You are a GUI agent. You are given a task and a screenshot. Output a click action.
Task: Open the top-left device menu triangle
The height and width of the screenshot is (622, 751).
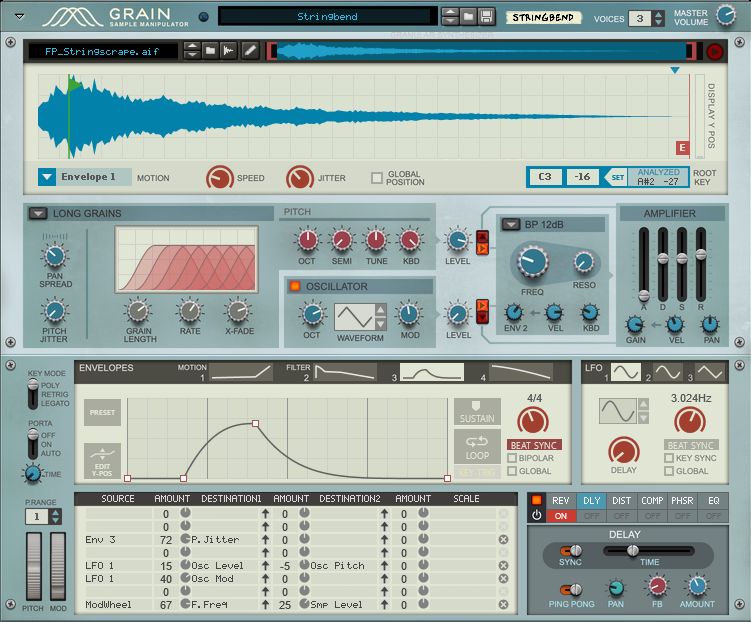click(x=20, y=16)
